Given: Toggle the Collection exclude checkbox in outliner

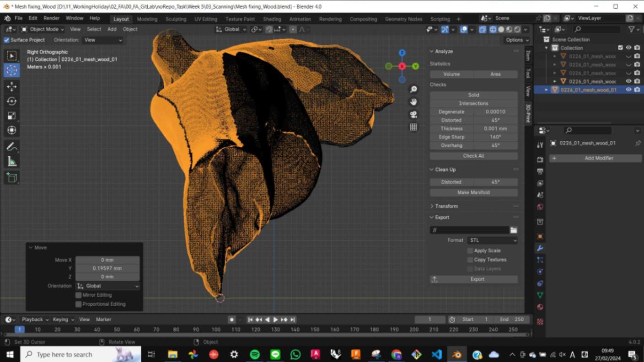Looking at the screenshot, I should (621, 48).
